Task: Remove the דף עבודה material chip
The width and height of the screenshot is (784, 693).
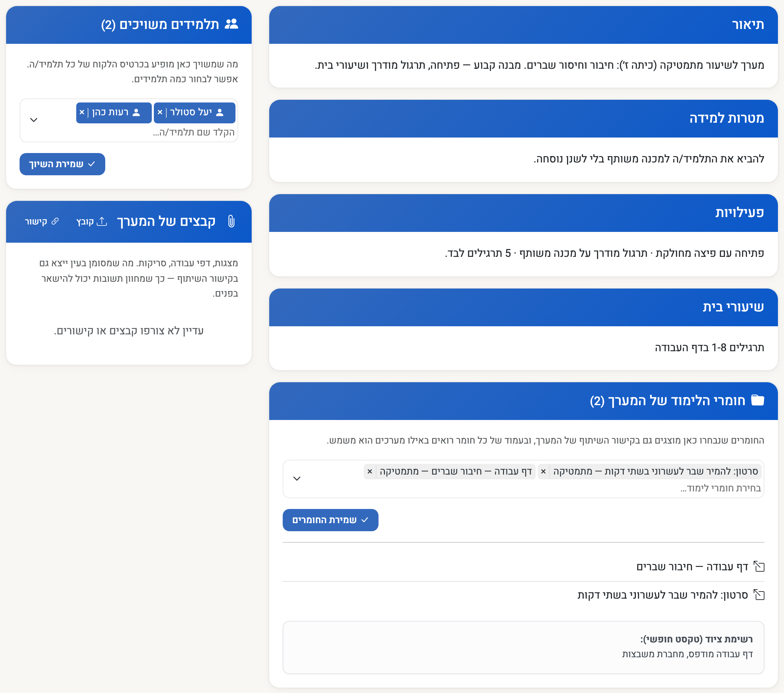Action: [370, 472]
